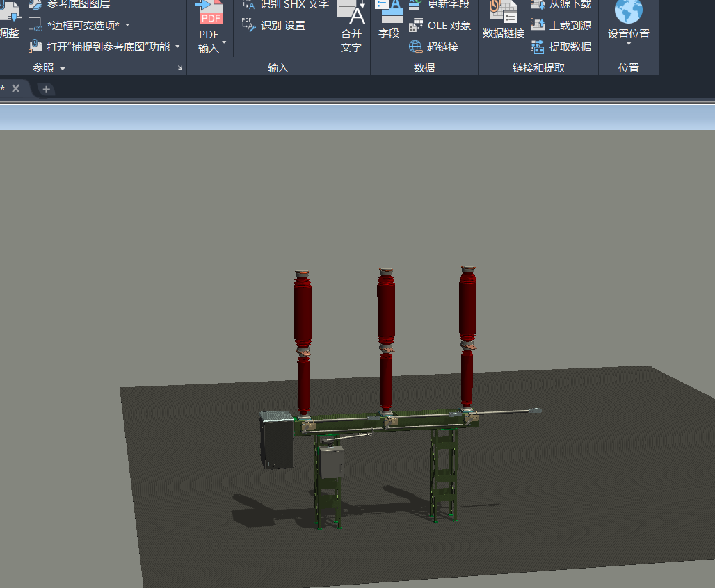Image resolution: width=715 pixels, height=588 pixels.
Task: Click the 数据 panel title
Action: 424,68
